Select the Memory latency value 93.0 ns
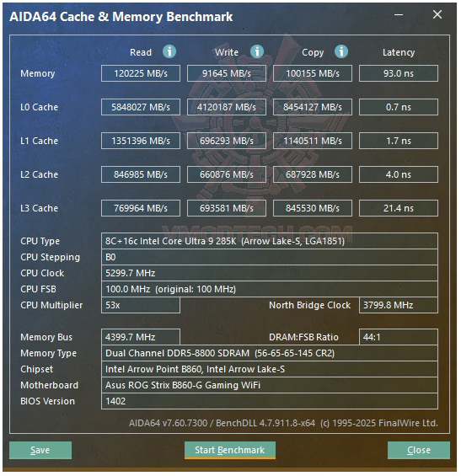 (x=399, y=73)
